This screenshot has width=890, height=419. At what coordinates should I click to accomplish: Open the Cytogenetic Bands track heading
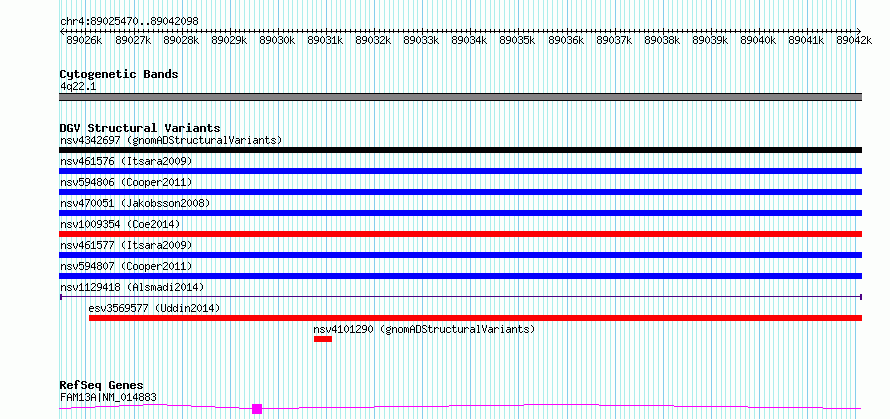click(119, 74)
